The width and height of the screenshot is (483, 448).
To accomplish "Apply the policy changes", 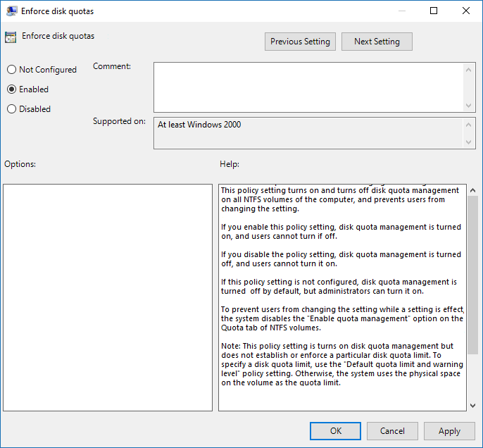I will pyautogui.click(x=449, y=431).
